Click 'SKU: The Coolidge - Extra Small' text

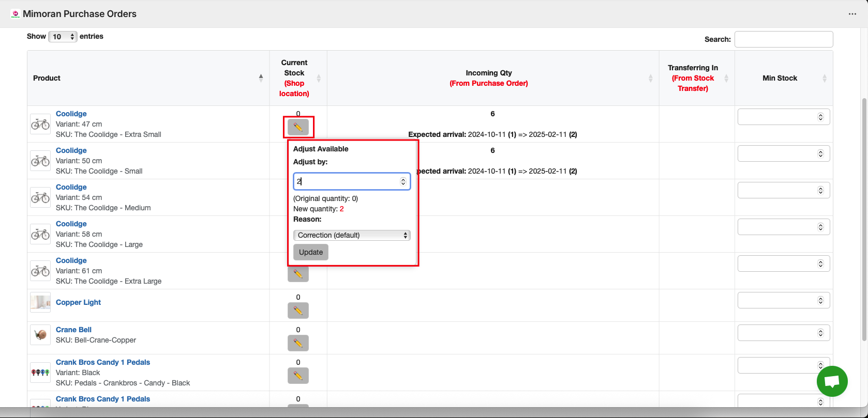click(109, 134)
